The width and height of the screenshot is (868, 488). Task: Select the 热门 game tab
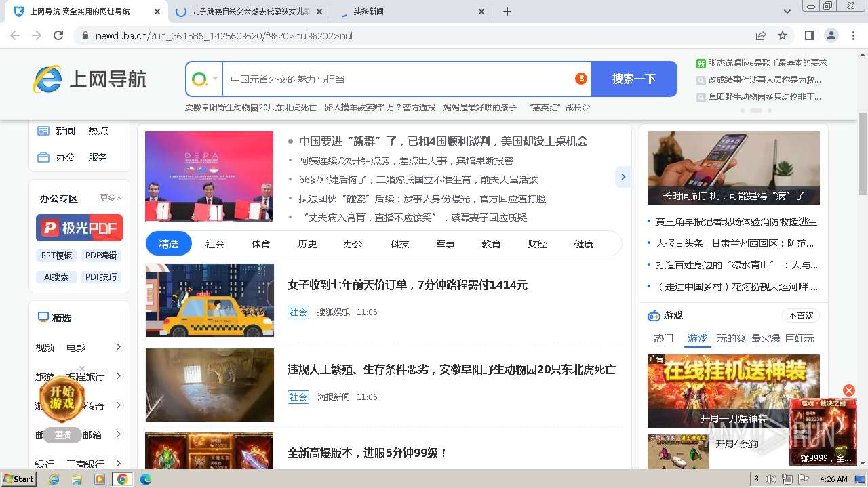point(663,338)
